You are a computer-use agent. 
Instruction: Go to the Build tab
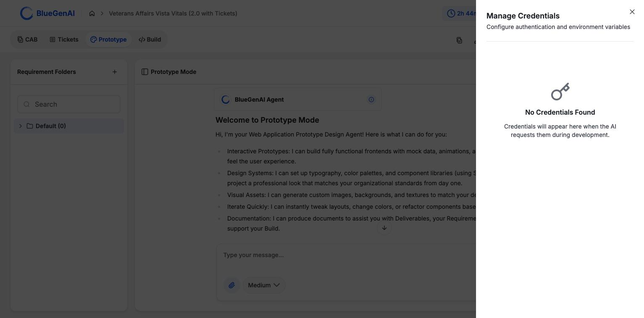[x=150, y=39]
